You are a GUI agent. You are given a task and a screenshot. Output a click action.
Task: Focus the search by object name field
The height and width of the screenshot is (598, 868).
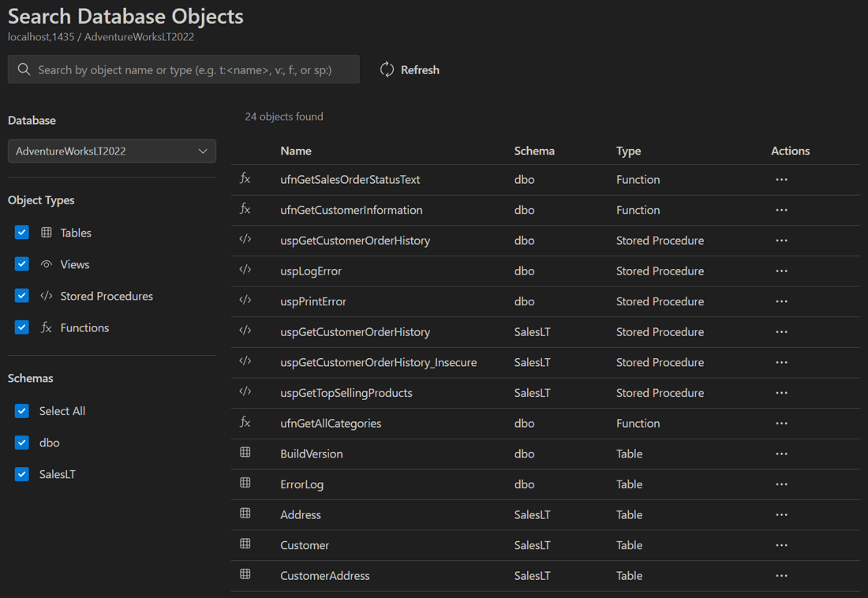pyautogui.click(x=193, y=69)
